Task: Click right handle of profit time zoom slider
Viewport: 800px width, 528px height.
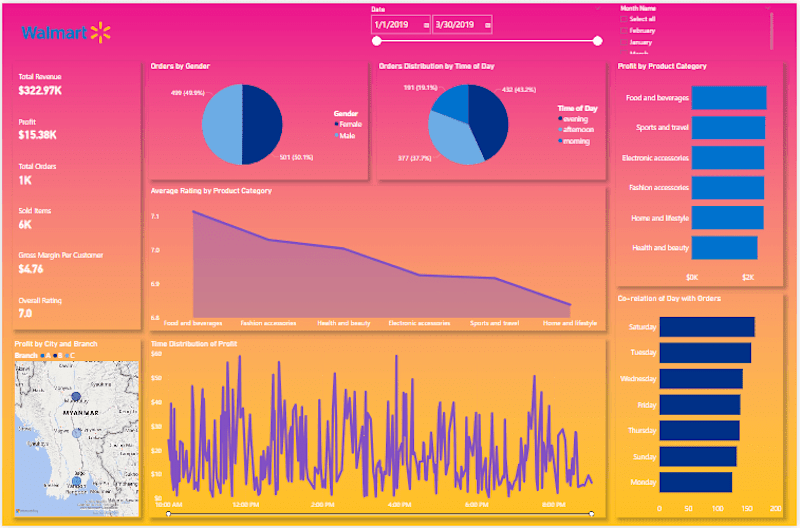Action: pyautogui.click(x=591, y=513)
